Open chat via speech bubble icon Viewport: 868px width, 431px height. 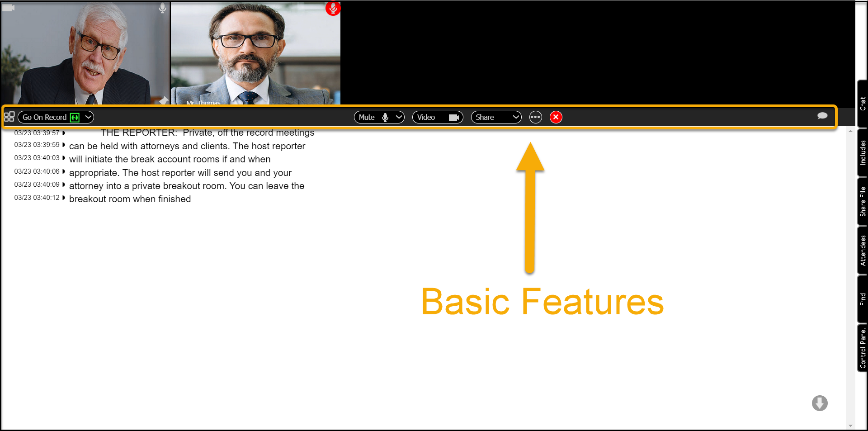click(x=822, y=116)
